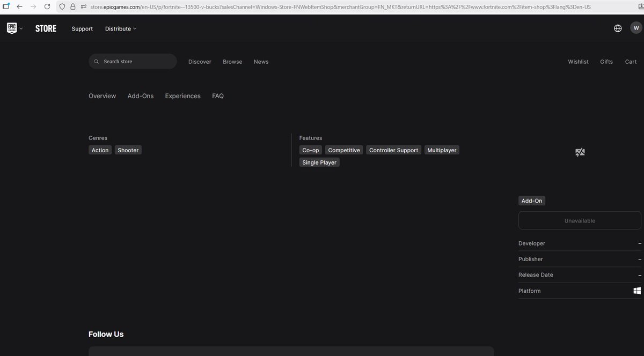Image resolution: width=644 pixels, height=356 pixels.
Task: Click the padlock site security icon
Action: [73, 7]
